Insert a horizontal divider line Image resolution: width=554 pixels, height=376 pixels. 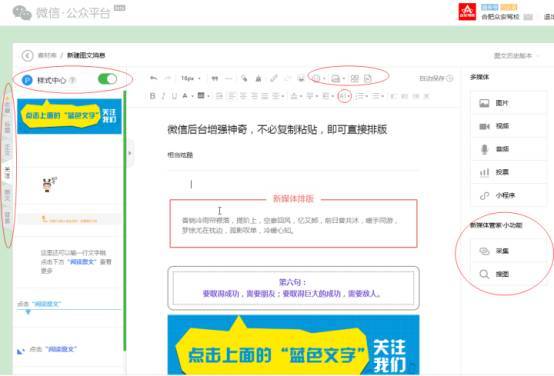pos(229,78)
